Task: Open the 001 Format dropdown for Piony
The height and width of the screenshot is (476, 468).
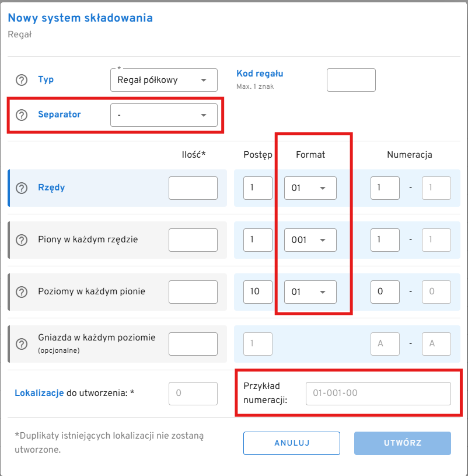Action: click(310, 240)
